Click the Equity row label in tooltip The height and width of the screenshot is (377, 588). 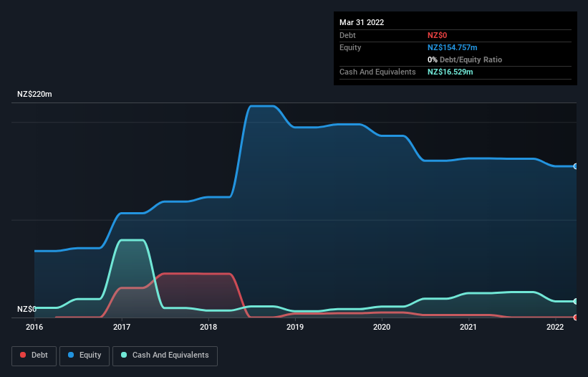350,47
